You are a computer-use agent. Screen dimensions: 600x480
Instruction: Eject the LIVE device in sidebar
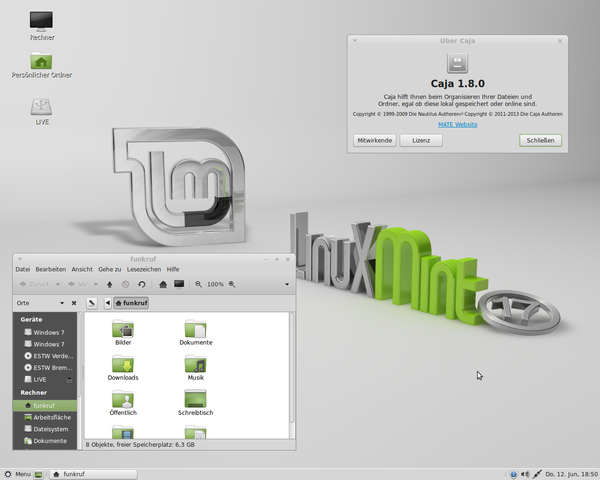click(69, 380)
